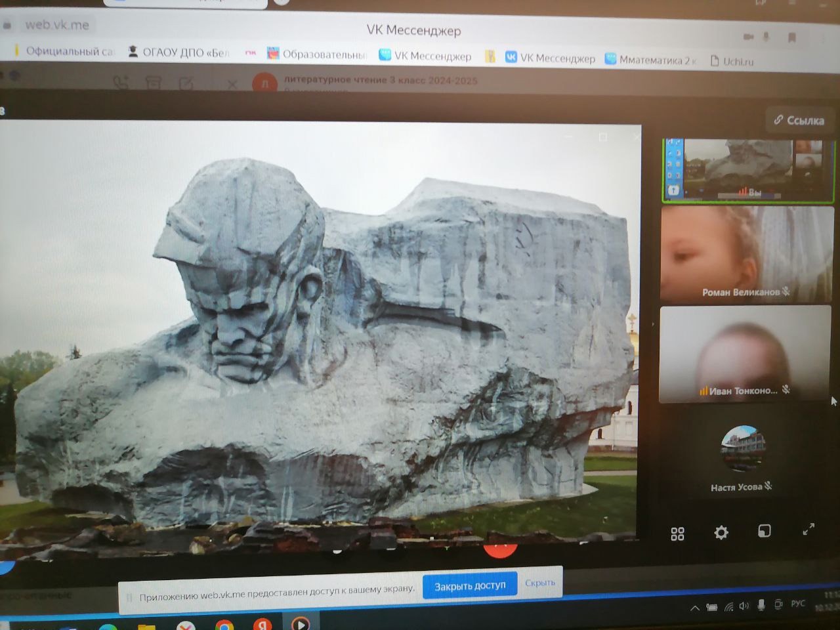Screen dimensions: 840x630
Task: Open first VK Мессенджер bookmark
Action: [426, 56]
